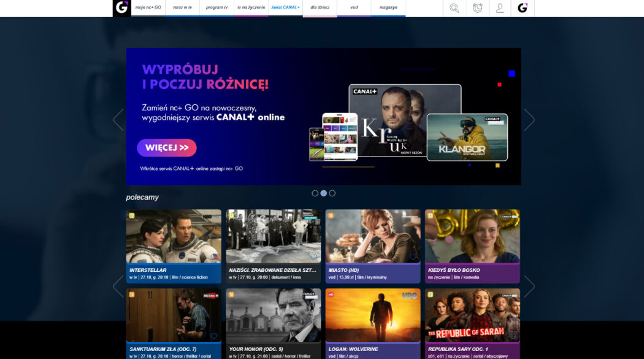Favorite Naziści. Zrabowane dzieła with heart icon
The height and width of the screenshot is (359, 644).
pyautogui.click(x=313, y=257)
